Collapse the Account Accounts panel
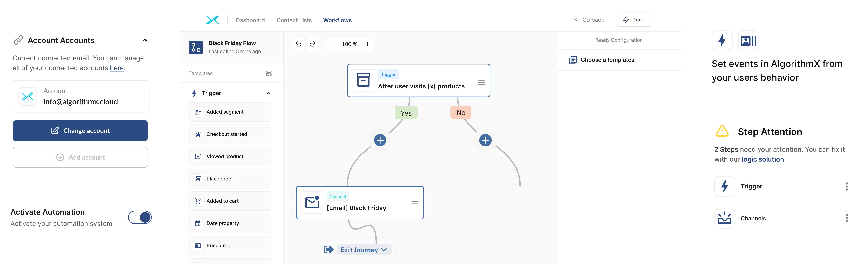 tap(145, 40)
